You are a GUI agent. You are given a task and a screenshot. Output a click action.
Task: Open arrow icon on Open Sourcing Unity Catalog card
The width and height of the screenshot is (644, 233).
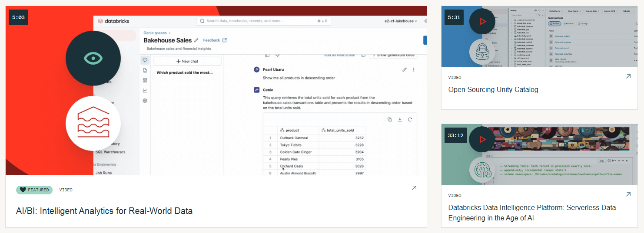click(x=628, y=76)
